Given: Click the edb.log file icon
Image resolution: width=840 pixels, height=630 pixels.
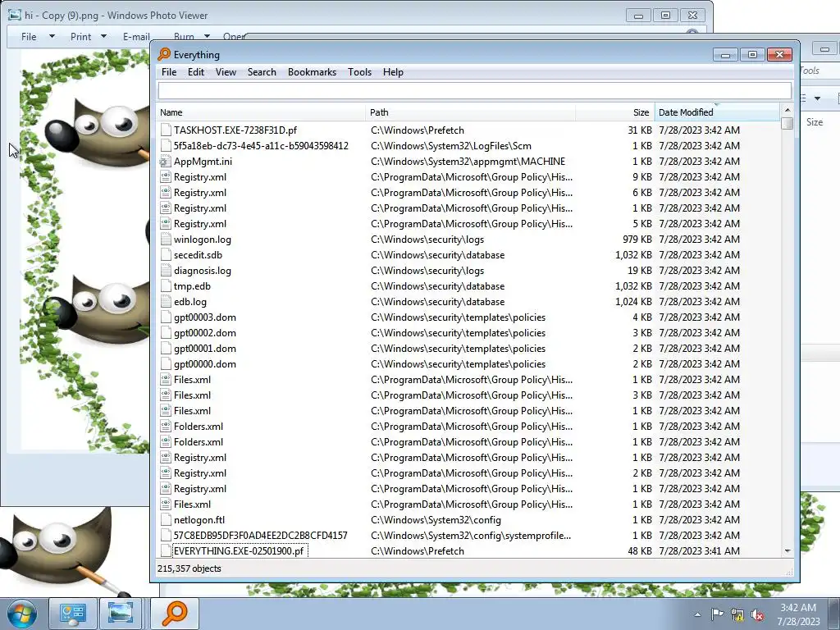Looking at the screenshot, I should click(x=166, y=302).
